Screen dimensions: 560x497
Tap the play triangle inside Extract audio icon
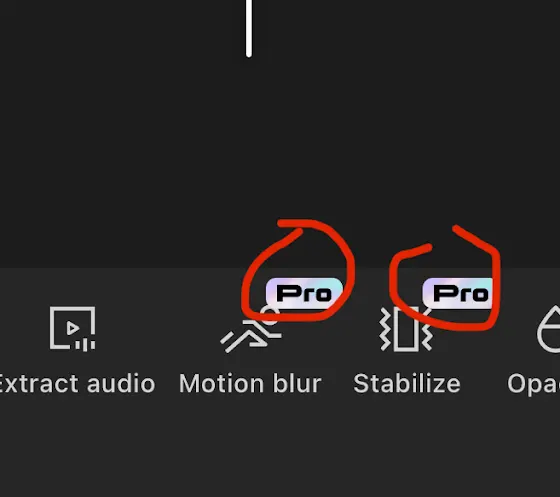[x=72, y=328]
